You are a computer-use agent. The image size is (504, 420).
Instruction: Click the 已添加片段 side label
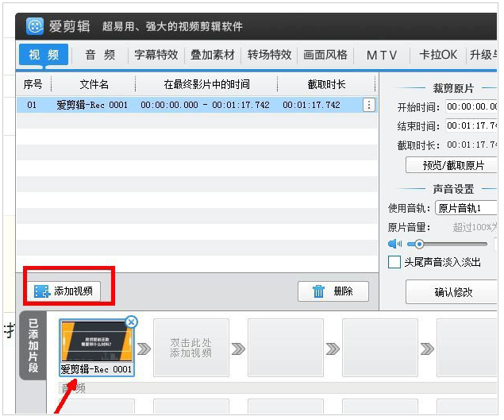[x=33, y=345]
